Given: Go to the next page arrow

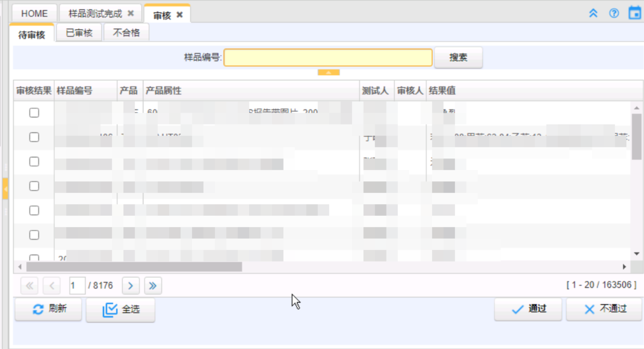Looking at the screenshot, I should (x=131, y=286).
